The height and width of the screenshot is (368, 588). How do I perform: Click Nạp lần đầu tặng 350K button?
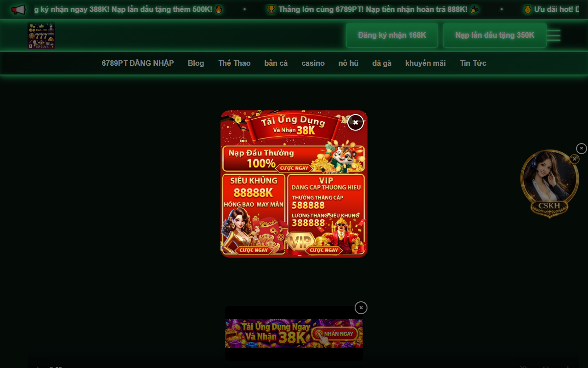(495, 35)
